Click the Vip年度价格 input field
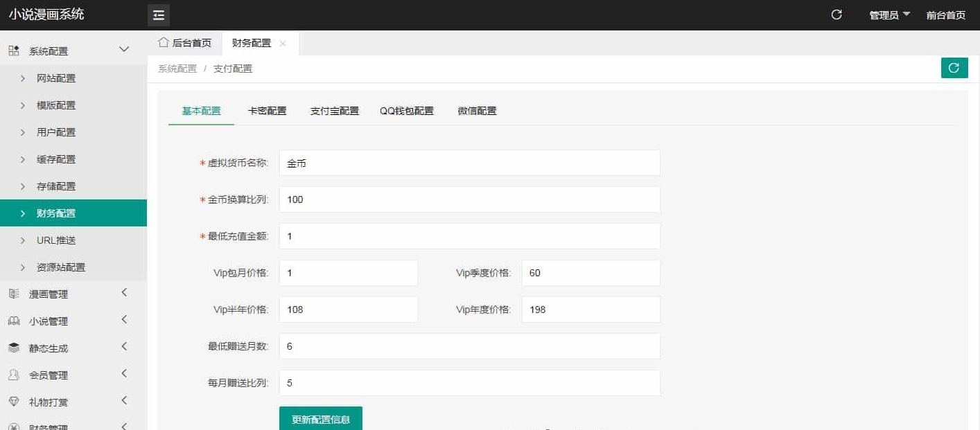Image resolution: width=980 pixels, height=430 pixels. coord(590,310)
